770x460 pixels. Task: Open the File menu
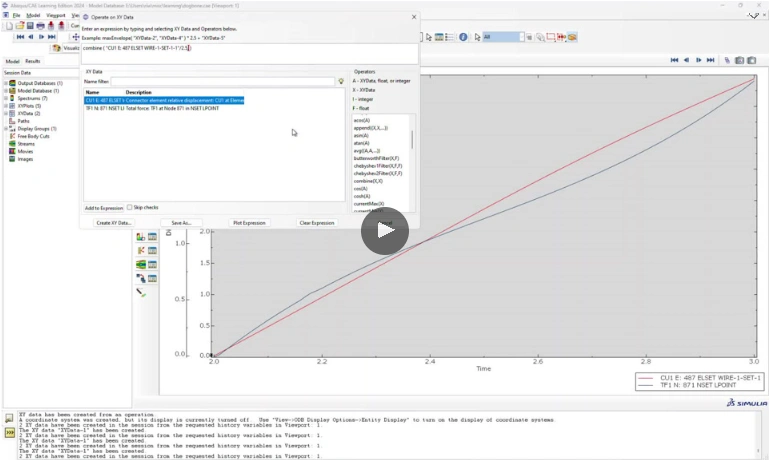click(16, 15)
